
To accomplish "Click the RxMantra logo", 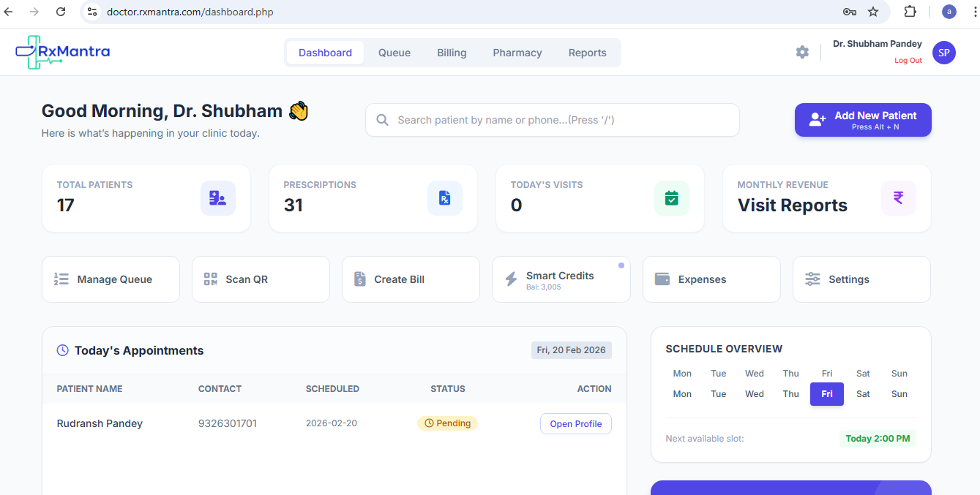I will [63, 52].
